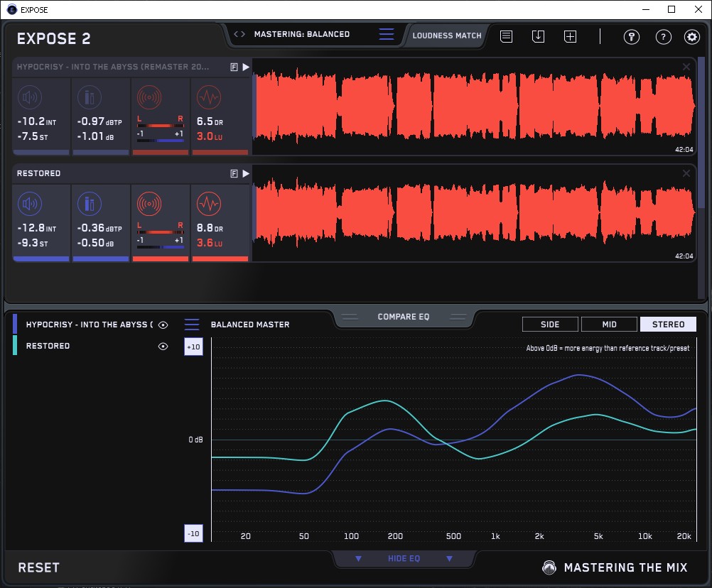Open the settings gear icon
Screen dimensions: 712x588
click(691, 37)
